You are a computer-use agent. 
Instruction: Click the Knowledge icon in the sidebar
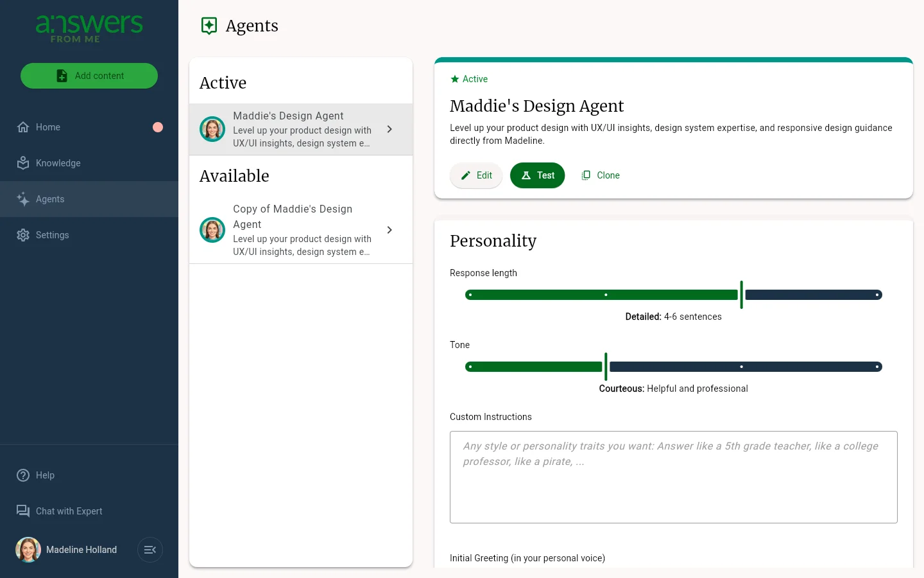point(23,163)
